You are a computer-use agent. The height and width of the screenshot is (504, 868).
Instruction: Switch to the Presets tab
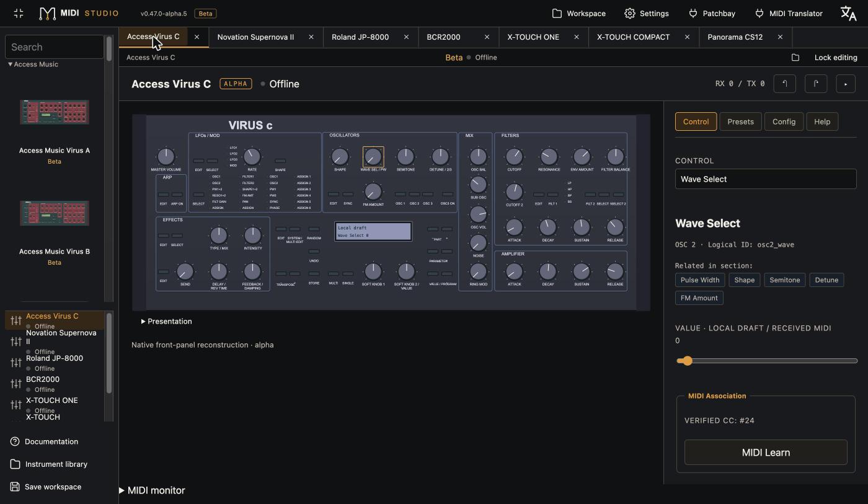click(x=740, y=122)
